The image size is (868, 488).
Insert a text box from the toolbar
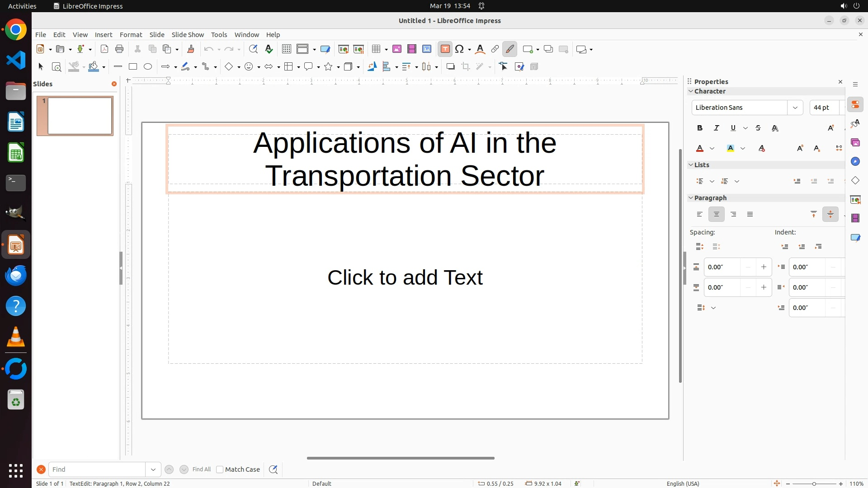445,49
